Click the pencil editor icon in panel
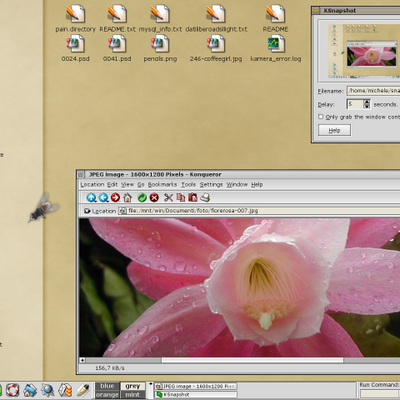This screenshot has width=400, height=400. [x=83, y=390]
